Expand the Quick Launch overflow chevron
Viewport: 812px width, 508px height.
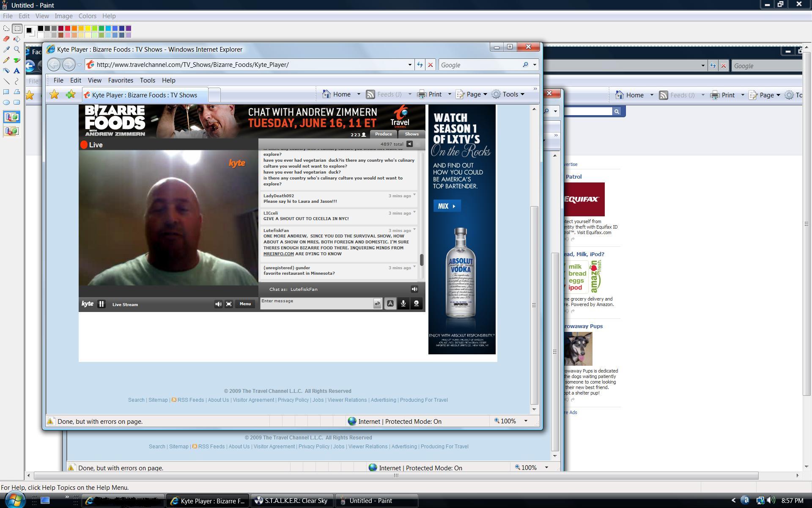pos(67,497)
